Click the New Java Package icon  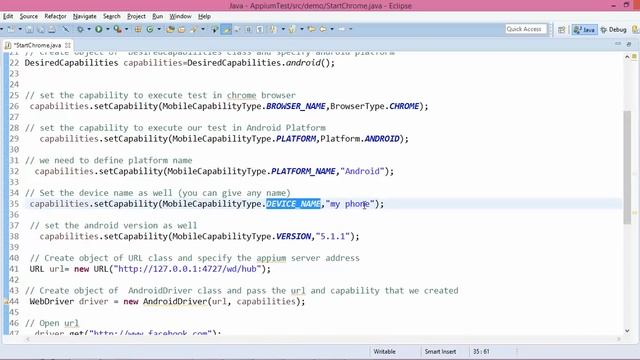coord(138,29)
